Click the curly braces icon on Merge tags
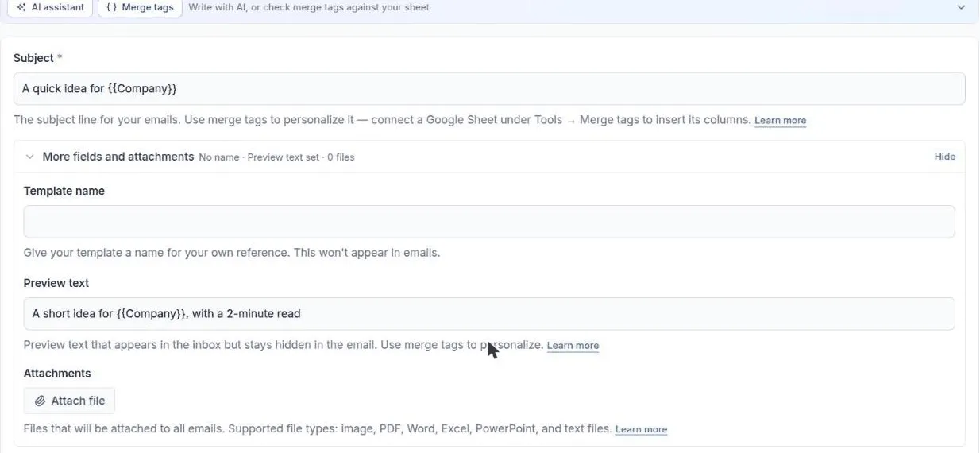The image size is (980, 453). click(111, 7)
